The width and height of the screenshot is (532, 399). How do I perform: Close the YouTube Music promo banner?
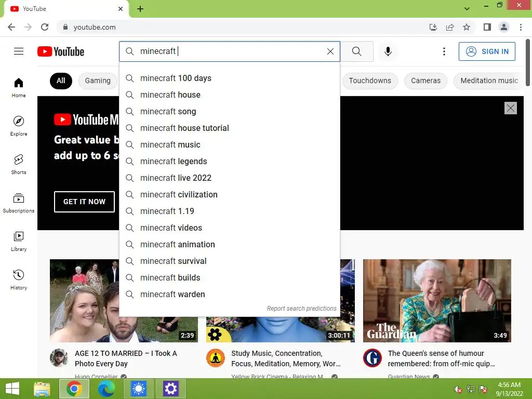pyautogui.click(x=510, y=108)
